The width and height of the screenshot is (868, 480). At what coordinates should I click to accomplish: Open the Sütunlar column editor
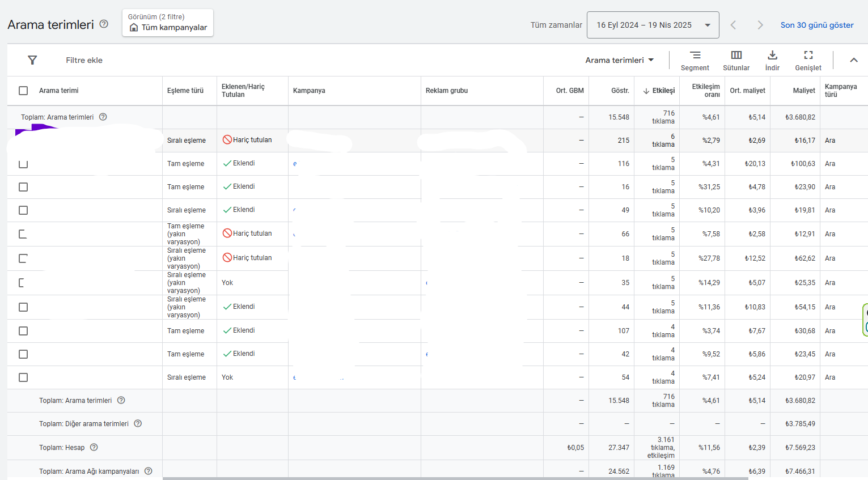pos(736,61)
